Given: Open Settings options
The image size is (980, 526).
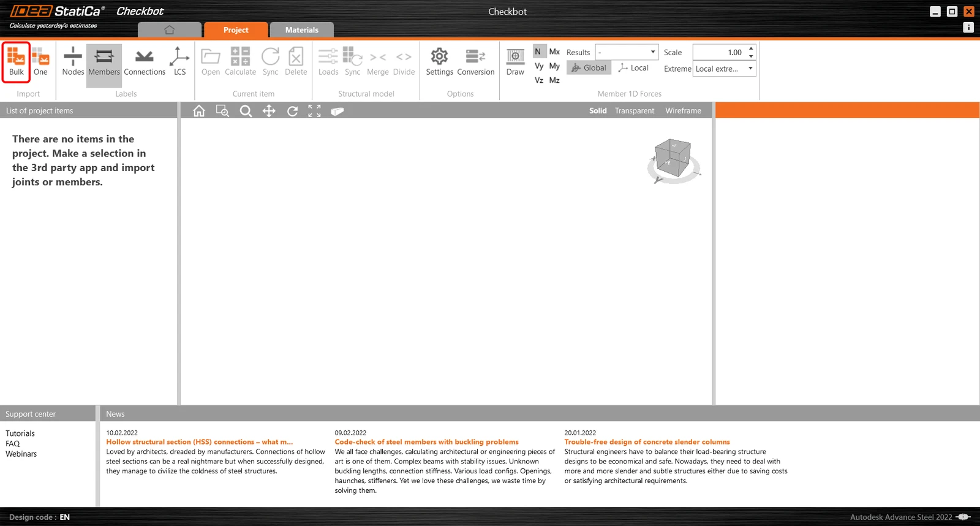Looking at the screenshot, I should [x=439, y=62].
